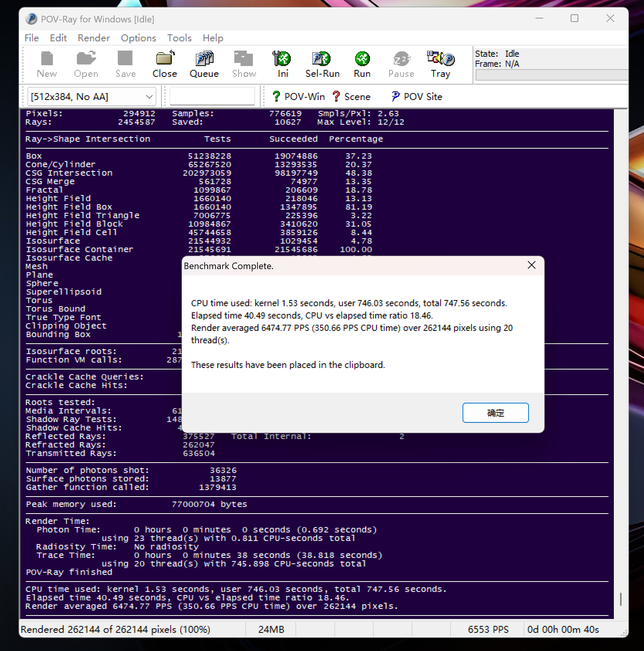Screen dimensions: 644x651
Task: Confirm the Benchmark Complete dialog
Action: 495,412
